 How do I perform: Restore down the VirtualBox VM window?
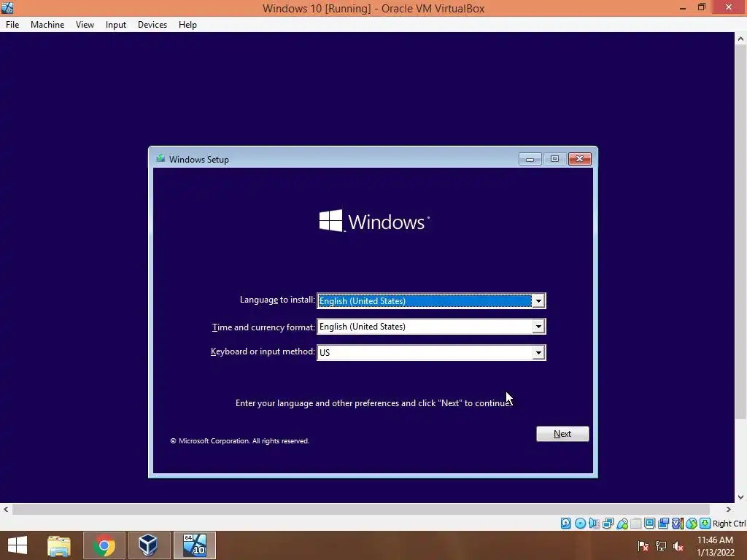pyautogui.click(x=702, y=7)
